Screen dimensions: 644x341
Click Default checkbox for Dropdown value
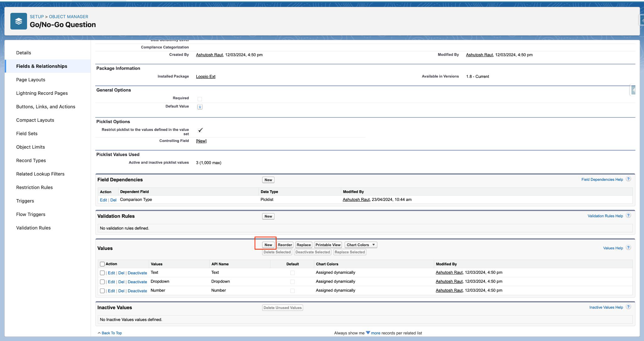(x=292, y=282)
